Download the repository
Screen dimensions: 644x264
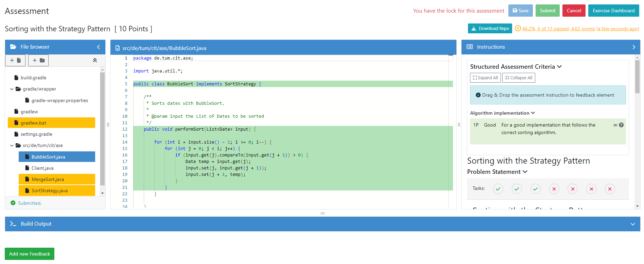[x=490, y=29]
